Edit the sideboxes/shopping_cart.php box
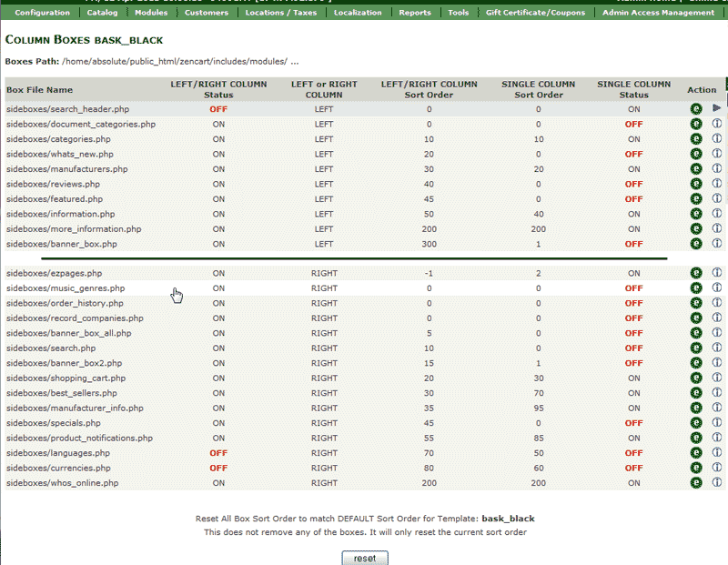The image size is (728, 565). pos(696,378)
